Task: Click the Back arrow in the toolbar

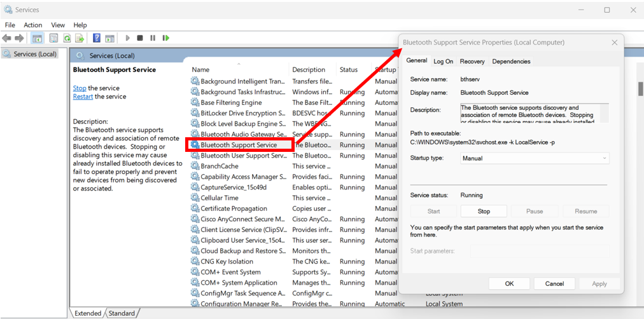Action: coord(7,38)
